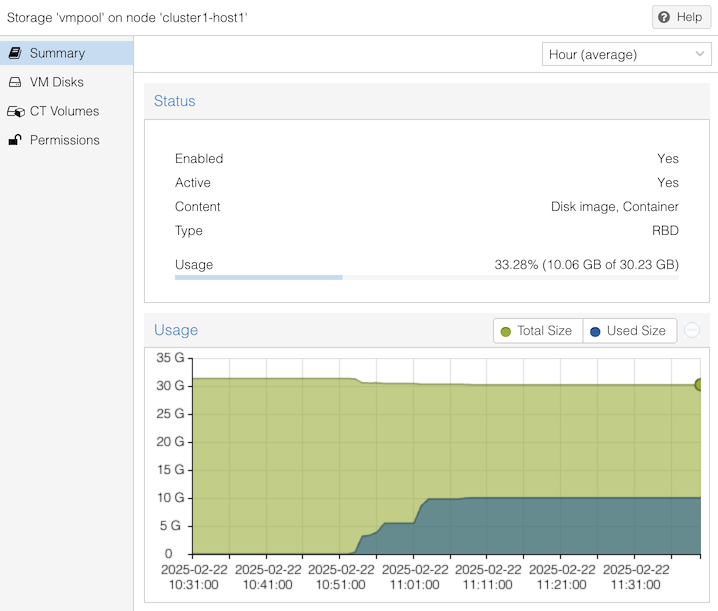Open the CT Volumes tab

coord(64,111)
